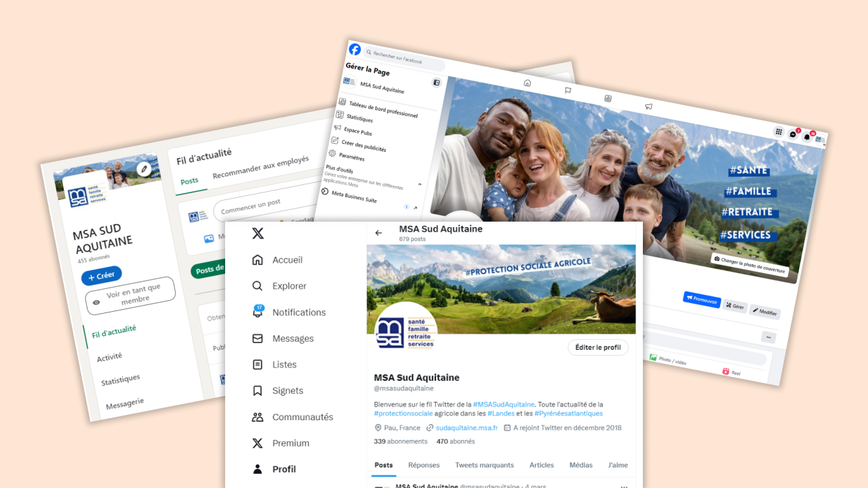Image resolution: width=868 pixels, height=488 pixels.
Task: Click Reel option in Facebook composer
Action: coord(732,372)
